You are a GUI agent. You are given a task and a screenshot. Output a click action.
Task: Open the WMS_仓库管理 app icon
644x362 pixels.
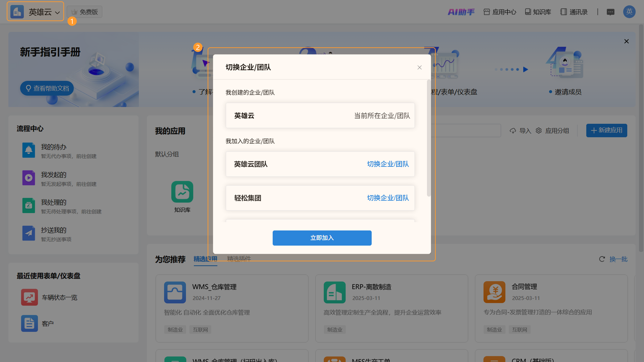pyautogui.click(x=175, y=292)
